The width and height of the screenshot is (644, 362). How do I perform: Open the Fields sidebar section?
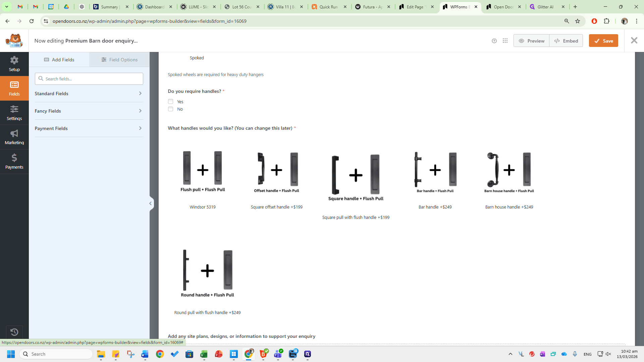(x=14, y=88)
